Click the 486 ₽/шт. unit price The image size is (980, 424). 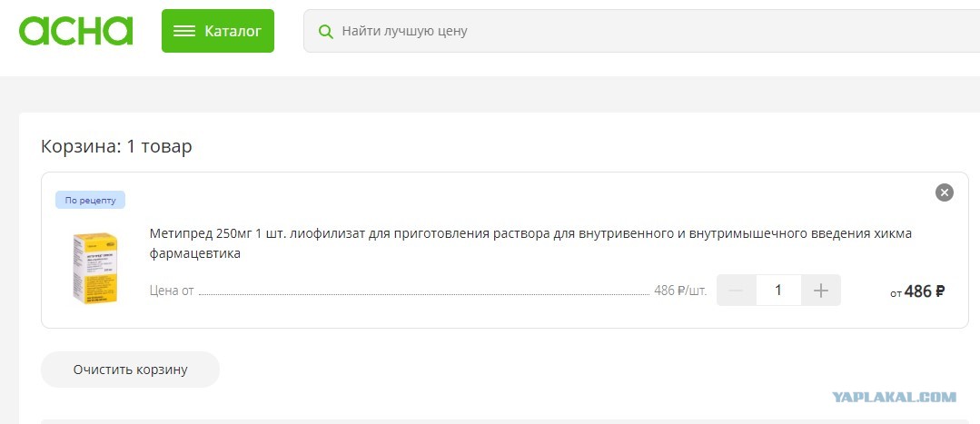tap(680, 291)
